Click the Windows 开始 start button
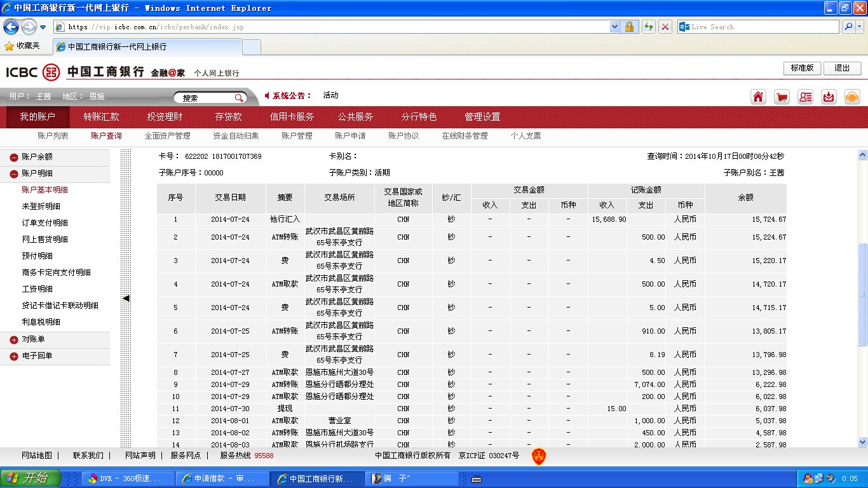Screen dimensions: 868x488 31,478
